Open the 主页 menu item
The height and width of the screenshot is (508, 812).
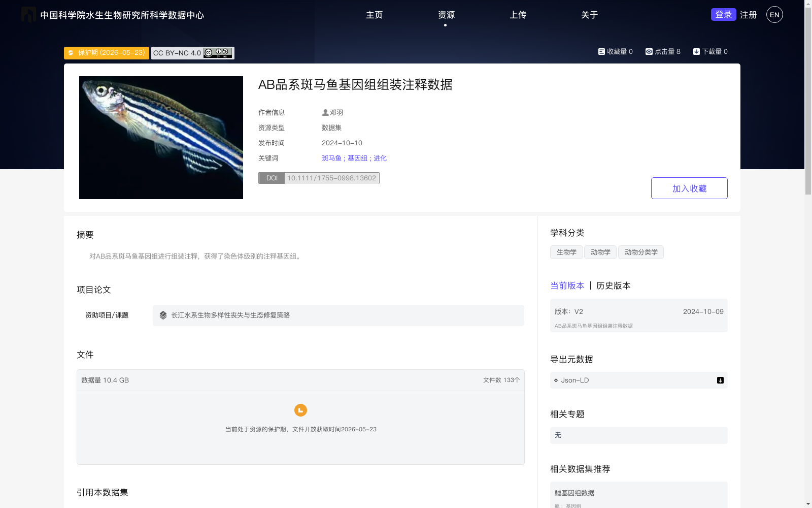[x=375, y=15]
